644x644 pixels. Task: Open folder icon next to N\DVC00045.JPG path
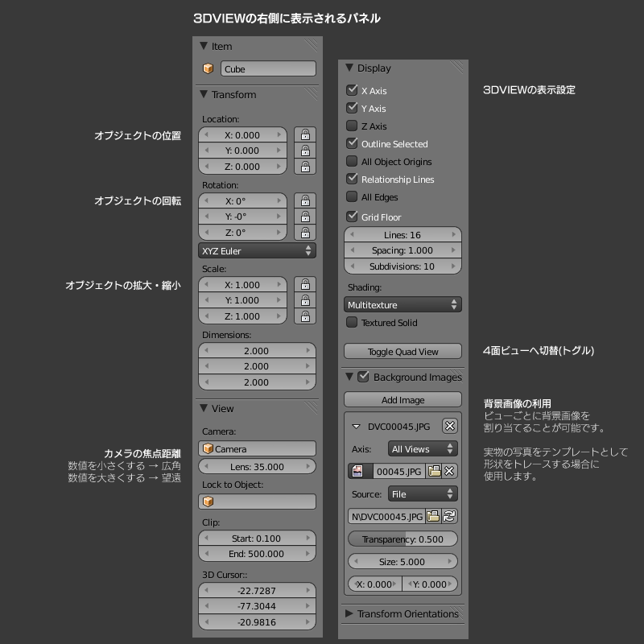433,516
